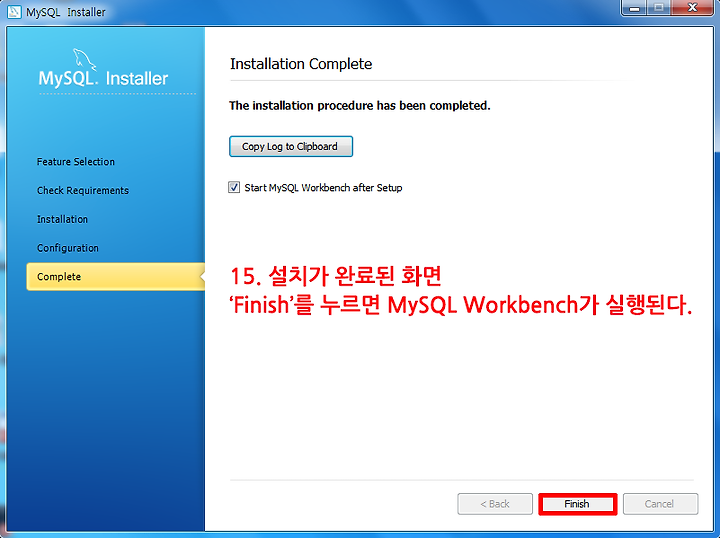The width and height of the screenshot is (720, 538).
Task: Uncheck Start MySQL Workbench after Setup
Action: pos(234,187)
